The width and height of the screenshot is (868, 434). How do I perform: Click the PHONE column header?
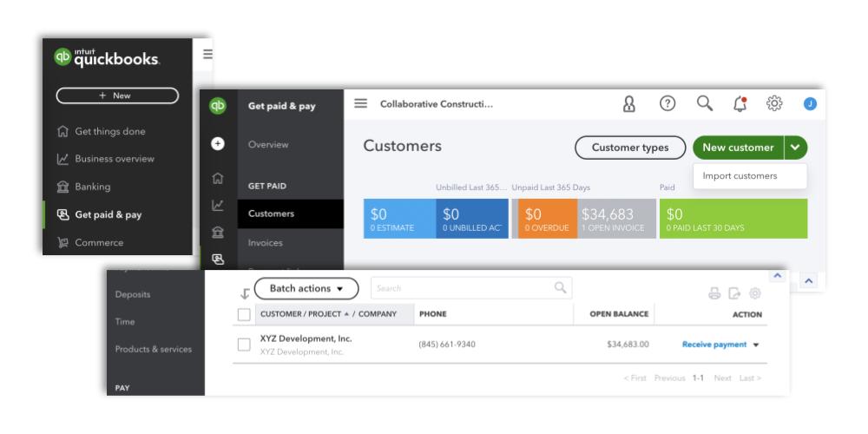(433, 314)
